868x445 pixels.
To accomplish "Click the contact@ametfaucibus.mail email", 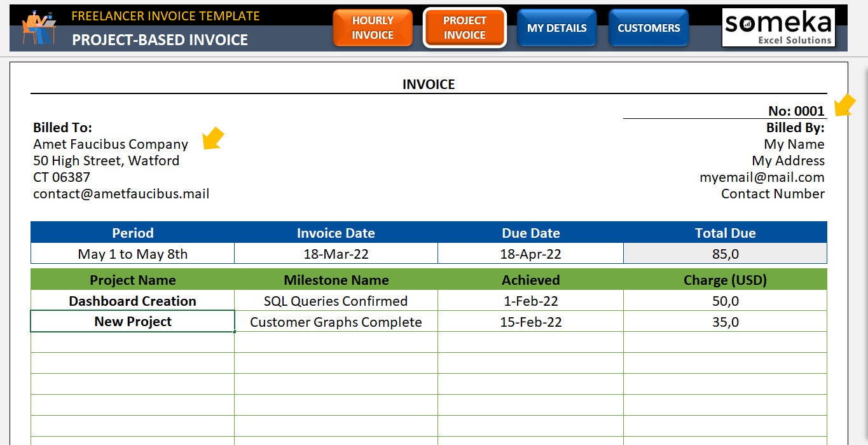I will pos(121,194).
